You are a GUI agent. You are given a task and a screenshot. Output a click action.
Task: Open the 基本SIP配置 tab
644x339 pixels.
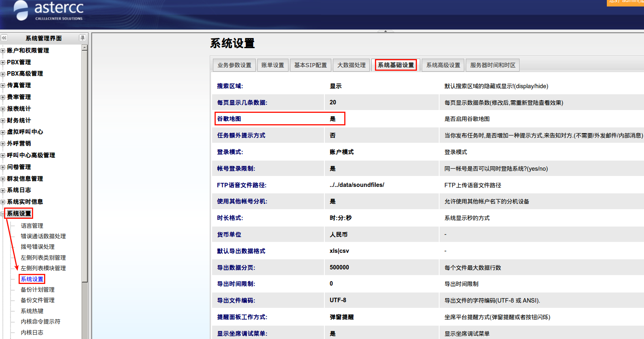coord(310,65)
